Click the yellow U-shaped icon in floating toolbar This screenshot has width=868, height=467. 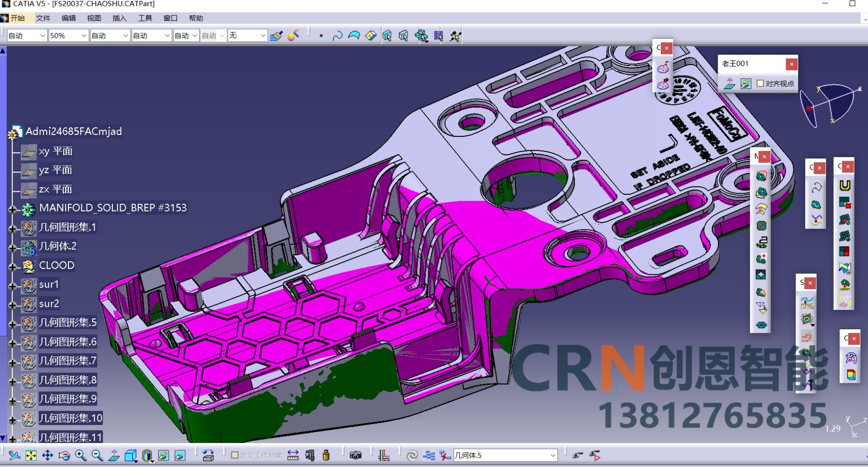pos(845,186)
